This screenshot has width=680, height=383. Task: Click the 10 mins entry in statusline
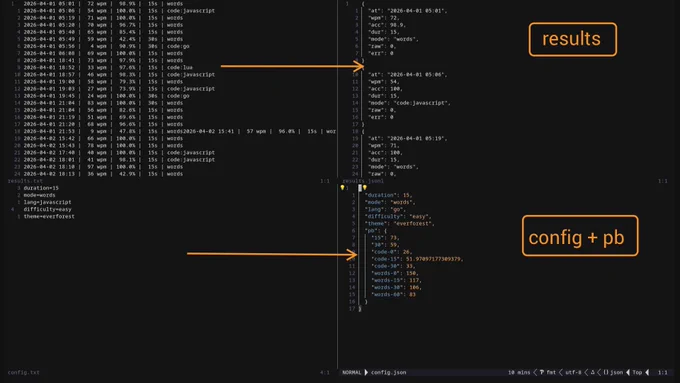point(519,372)
